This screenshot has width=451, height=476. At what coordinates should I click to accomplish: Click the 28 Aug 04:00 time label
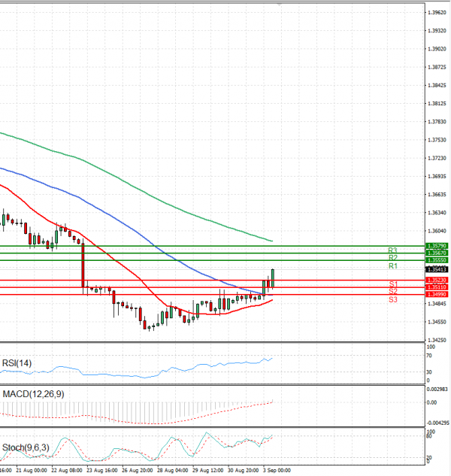point(173,471)
